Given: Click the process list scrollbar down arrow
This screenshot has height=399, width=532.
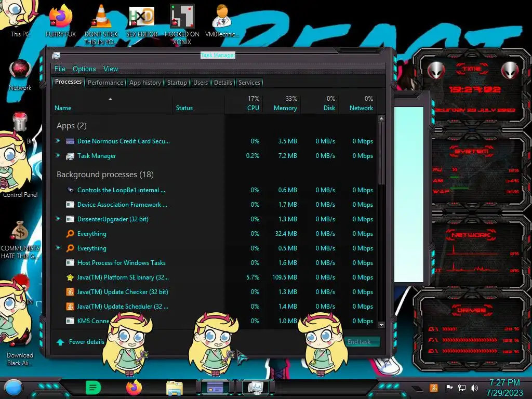Looking at the screenshot, I should coord(381,325).
